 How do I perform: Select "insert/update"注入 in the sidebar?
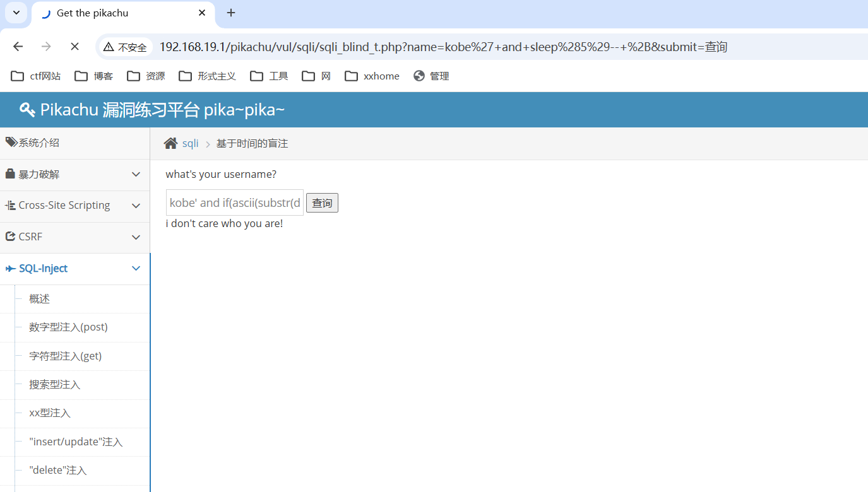coord(74,442)
